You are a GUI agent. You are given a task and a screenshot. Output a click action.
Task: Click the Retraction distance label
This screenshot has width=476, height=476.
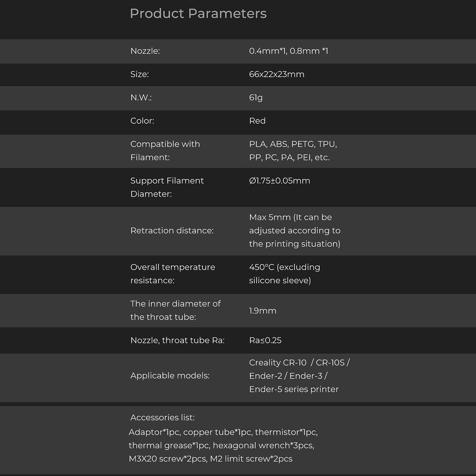pos(172,231)
